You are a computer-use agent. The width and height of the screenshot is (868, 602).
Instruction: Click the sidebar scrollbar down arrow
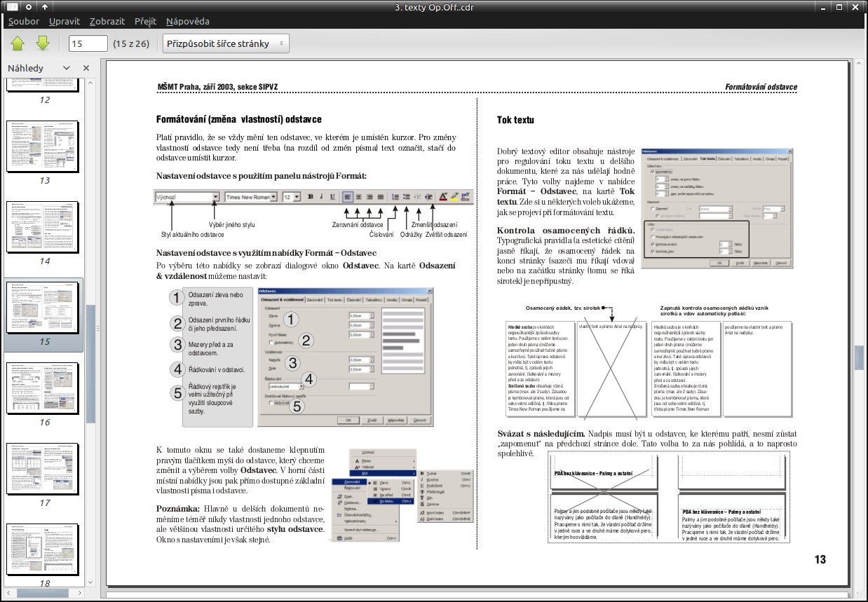point(90,582)
